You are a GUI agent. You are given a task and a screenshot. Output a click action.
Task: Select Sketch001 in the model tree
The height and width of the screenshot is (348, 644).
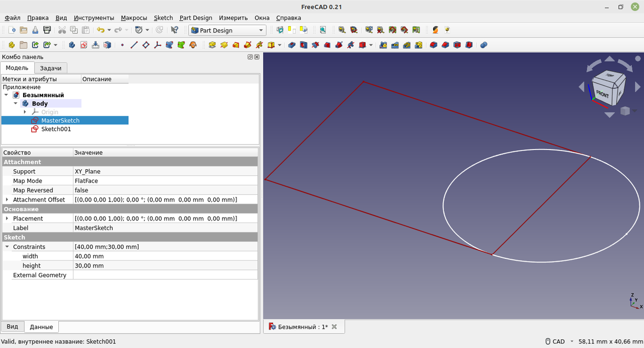point(56,129)
